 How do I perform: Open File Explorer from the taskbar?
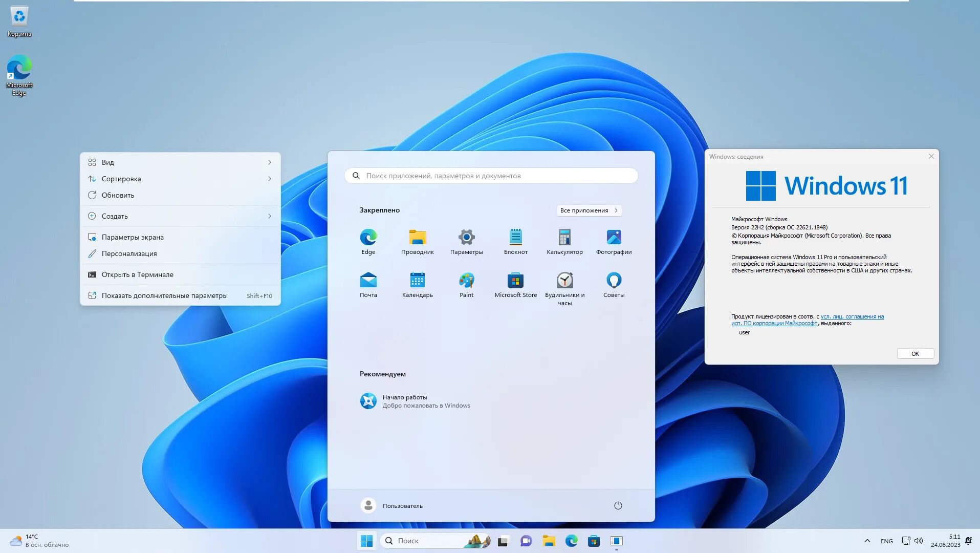point(549,541)
